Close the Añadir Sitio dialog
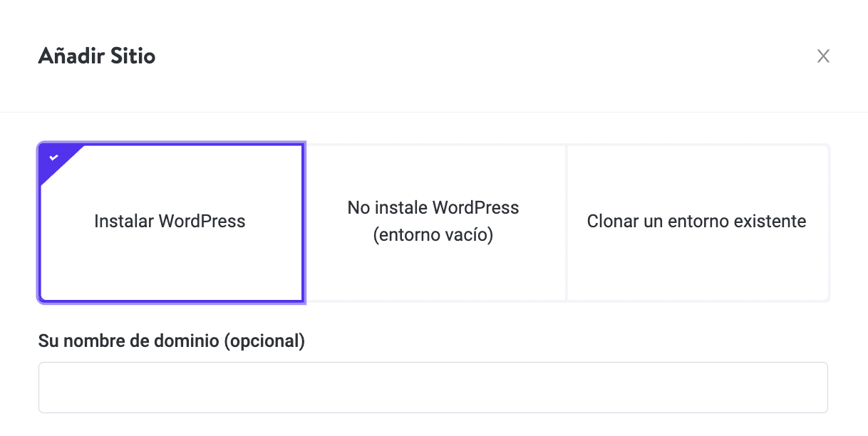Screen dimensions: 868x436 pyautogui.click(x=823, y=56)
